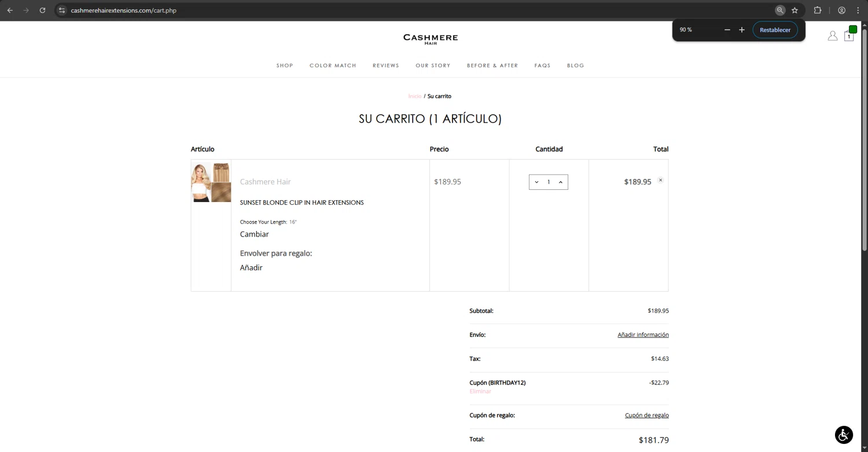Open BEFORE & AFTER menu item
This screenshot has width=868, height=452.
492,65
